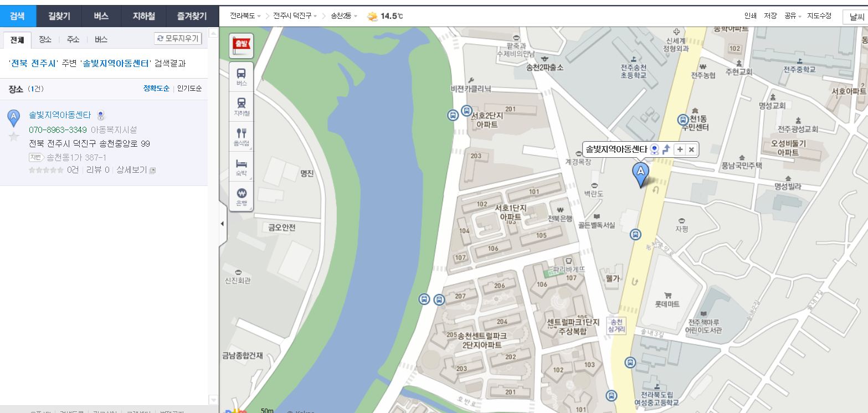Open the 즐겨찾기 favorites tab
Image resolution: width=868 pixels, height=413 pixels.
pos(192,16)
